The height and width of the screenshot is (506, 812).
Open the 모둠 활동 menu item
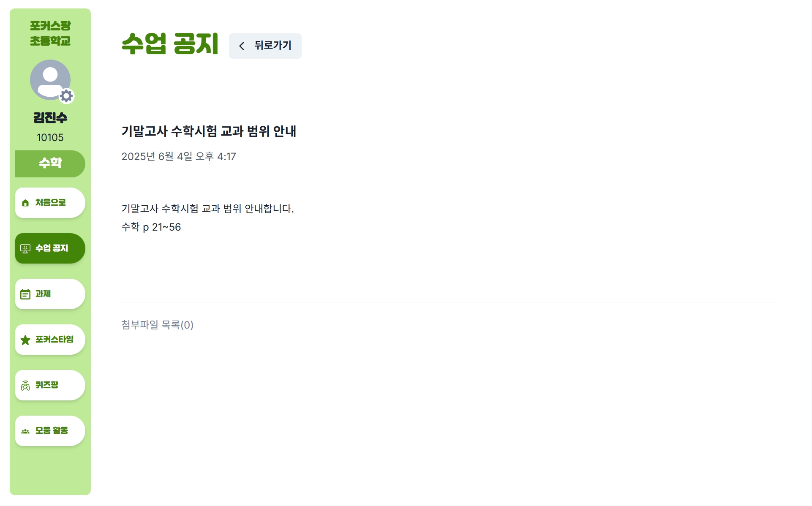click(x=50, y=431)
